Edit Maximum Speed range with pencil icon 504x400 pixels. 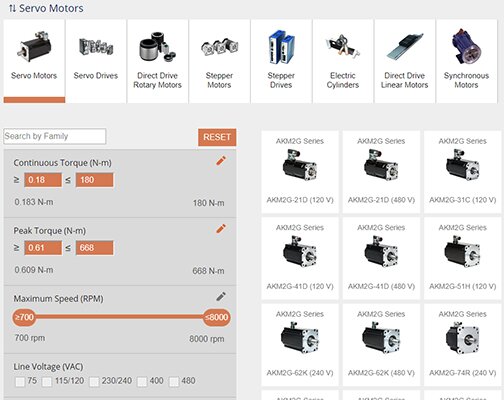pyautogui.click(x=221, y=297)
